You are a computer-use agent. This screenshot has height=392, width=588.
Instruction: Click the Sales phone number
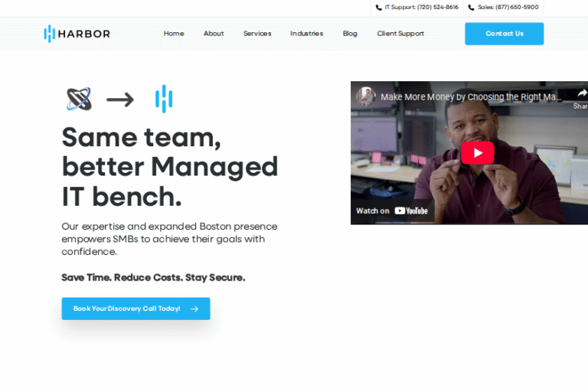tap(508, 8)
